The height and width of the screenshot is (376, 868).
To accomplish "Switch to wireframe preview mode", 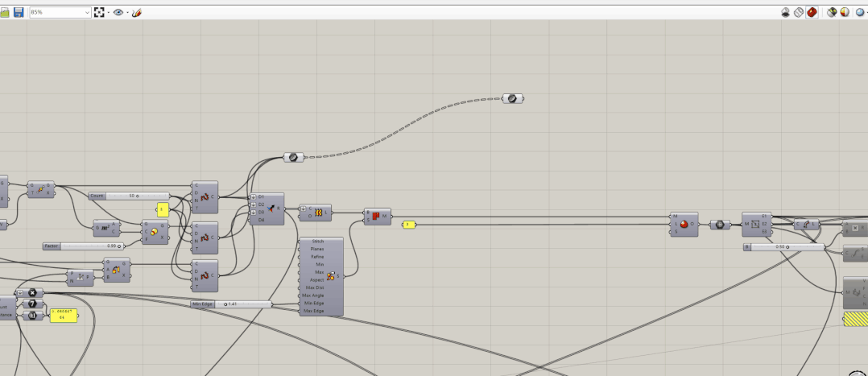I will 799,12.
